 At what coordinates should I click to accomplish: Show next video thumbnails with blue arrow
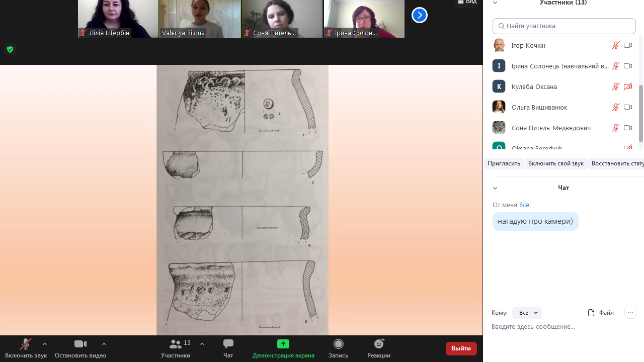point(419,16)
